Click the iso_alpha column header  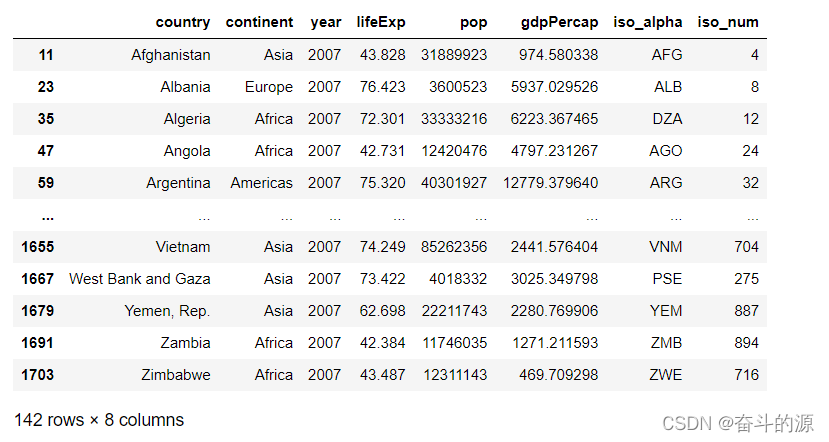point(650,22)
